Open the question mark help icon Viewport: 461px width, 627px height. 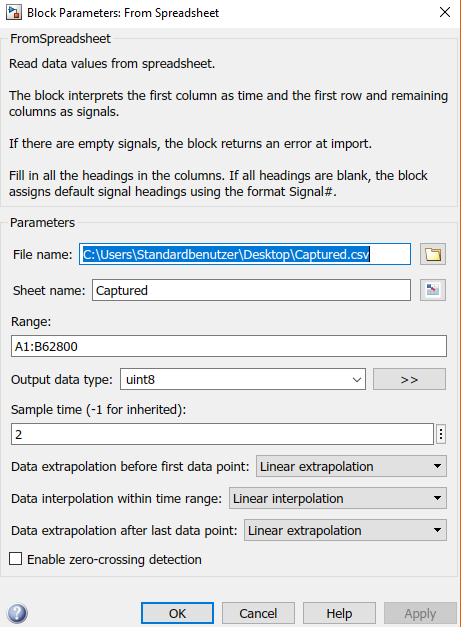pyautogui.click(x=17, y=613)
